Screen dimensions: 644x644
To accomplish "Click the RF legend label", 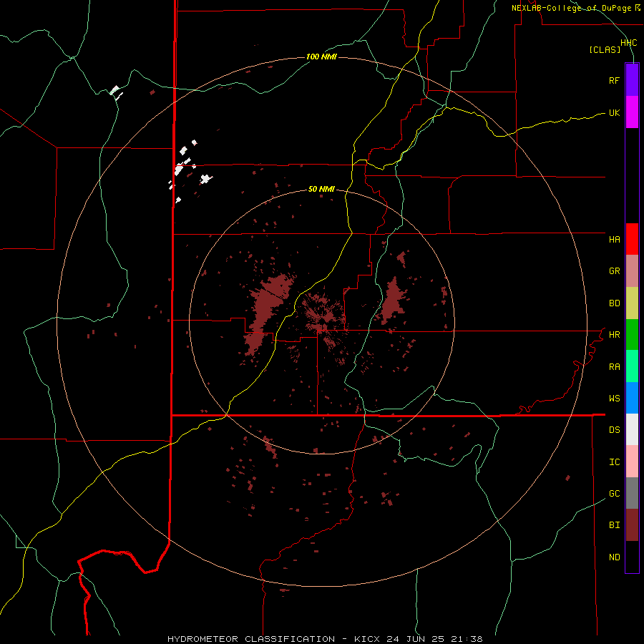I will point(614,80).
